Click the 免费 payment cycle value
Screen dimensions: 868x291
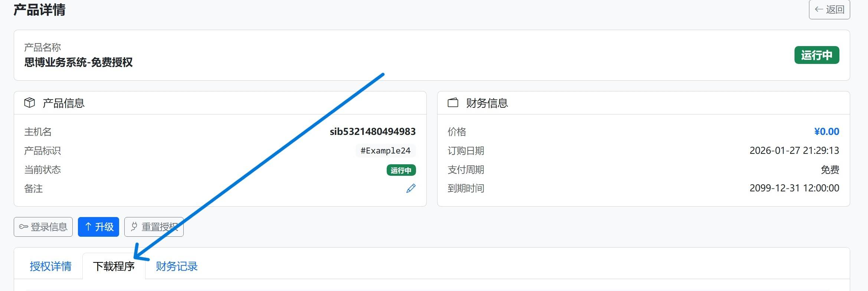point(830,170)
